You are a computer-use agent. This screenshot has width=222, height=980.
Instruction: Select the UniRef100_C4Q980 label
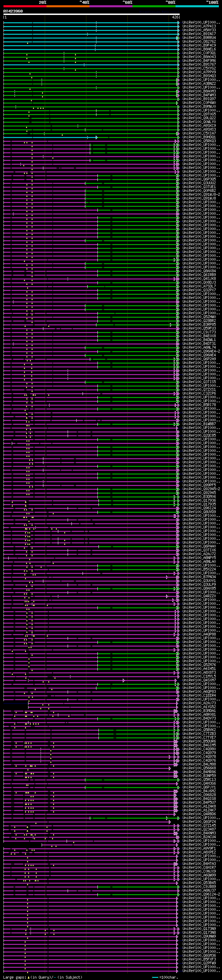click(x=199, y=749)
